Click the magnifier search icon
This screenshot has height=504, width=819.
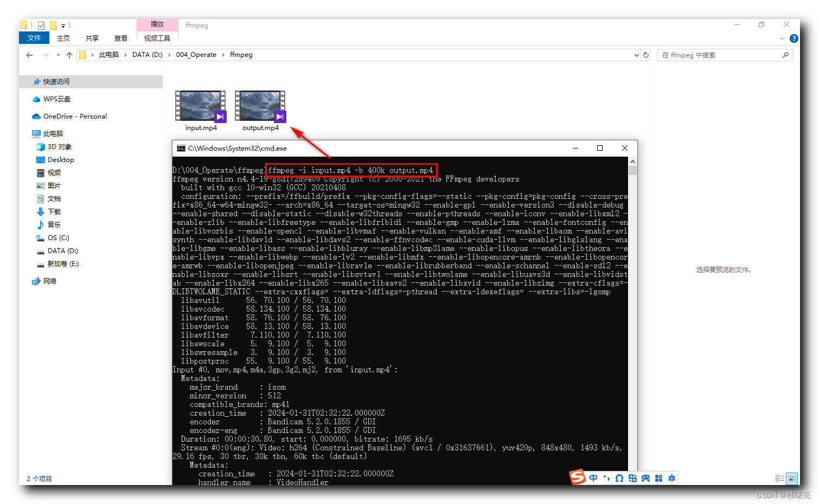pos(785,55)
